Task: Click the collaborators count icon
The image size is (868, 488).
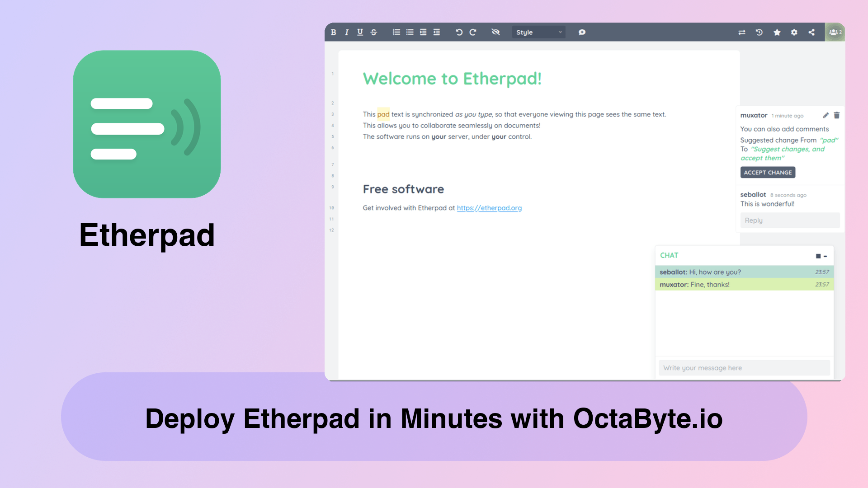Action: point(835,32)
